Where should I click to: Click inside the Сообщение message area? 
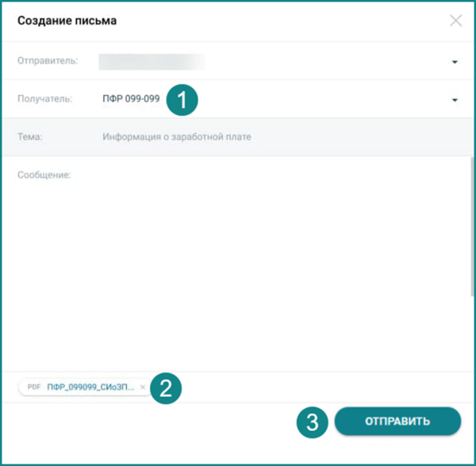[236, 264]
